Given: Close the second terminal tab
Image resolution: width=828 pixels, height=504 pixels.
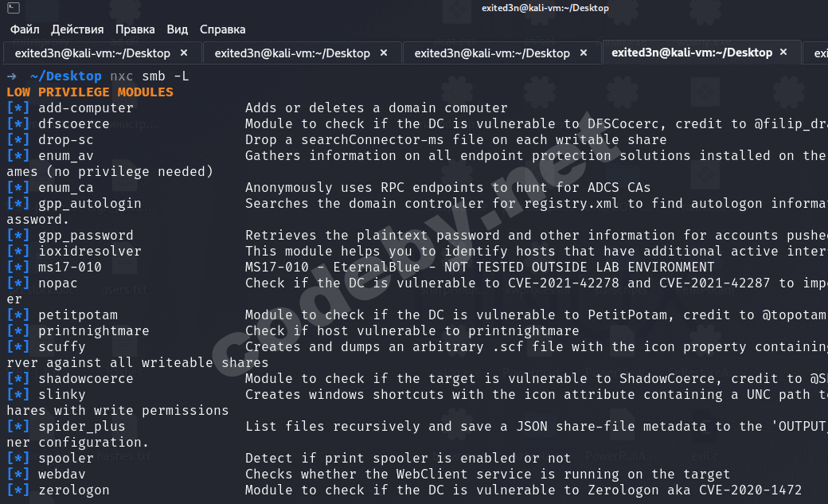Looking at the screenshot, I should coord(384,53).
